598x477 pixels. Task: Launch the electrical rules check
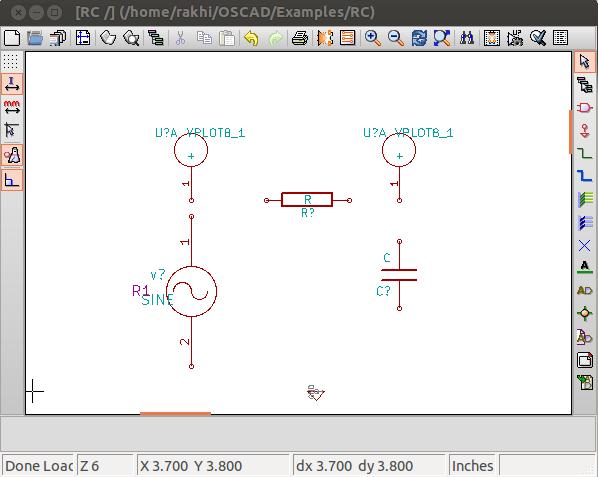(538, 38)
